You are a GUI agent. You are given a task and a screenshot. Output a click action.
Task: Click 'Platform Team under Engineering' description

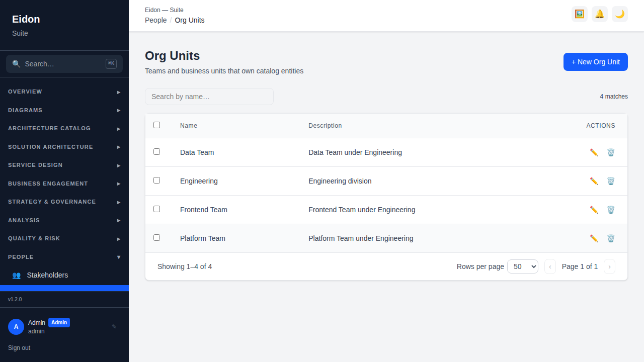pos(361,238)
